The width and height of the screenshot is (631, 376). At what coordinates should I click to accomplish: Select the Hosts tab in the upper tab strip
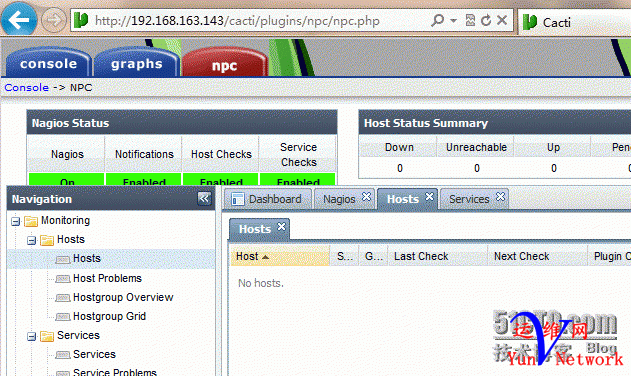pyautogui.click(x=403, y=199)
